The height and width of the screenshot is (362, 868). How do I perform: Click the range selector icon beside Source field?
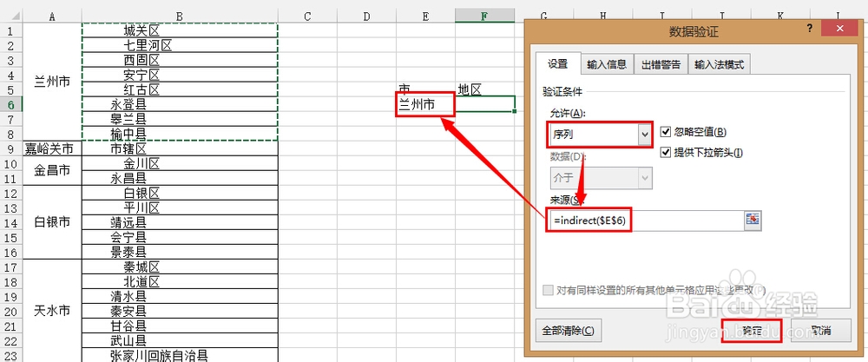click(753, 220)
